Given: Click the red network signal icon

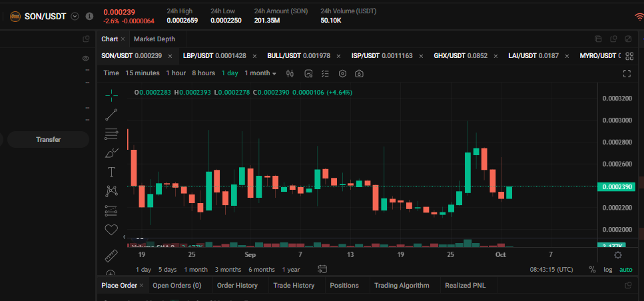Looking at the screenshot, I should coord(639,17).
